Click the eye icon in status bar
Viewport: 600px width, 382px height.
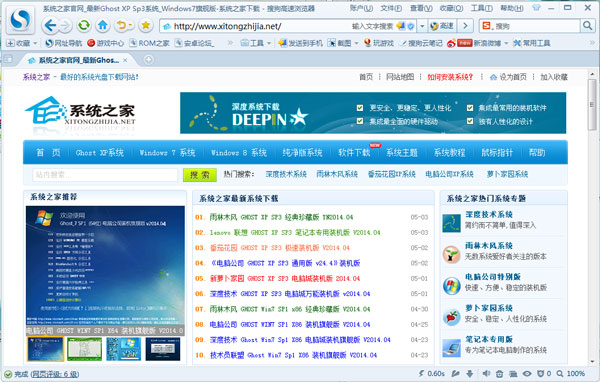pyautogui.click(x=527, y=373)
